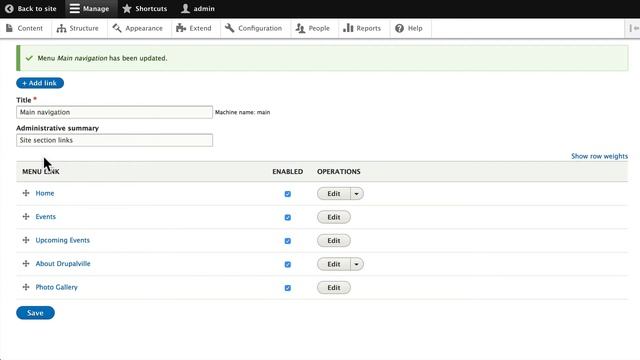The image size is (640, 360).
Task: Open the Upcoming Events link title
Action: pos(62,240)
